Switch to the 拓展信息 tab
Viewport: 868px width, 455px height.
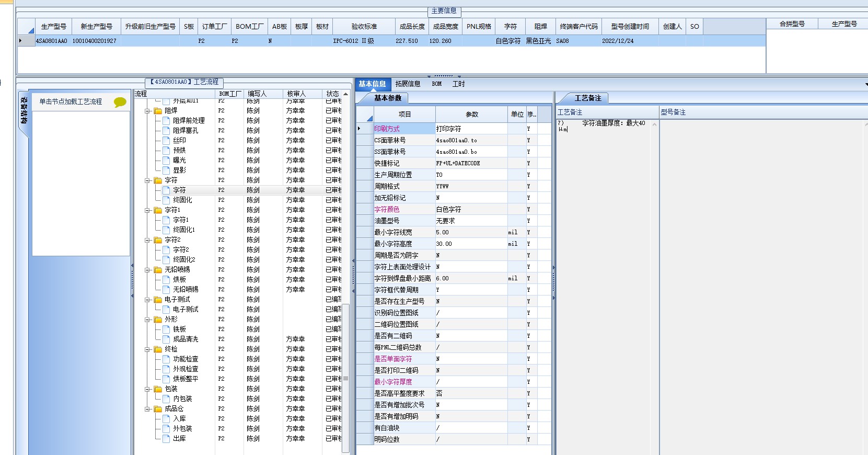coord(408,84)
